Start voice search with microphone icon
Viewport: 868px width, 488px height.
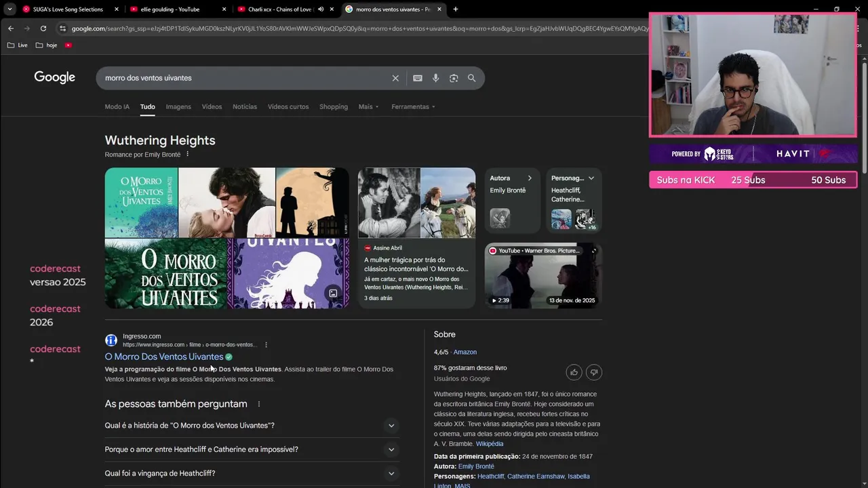(x=435, y=78)
